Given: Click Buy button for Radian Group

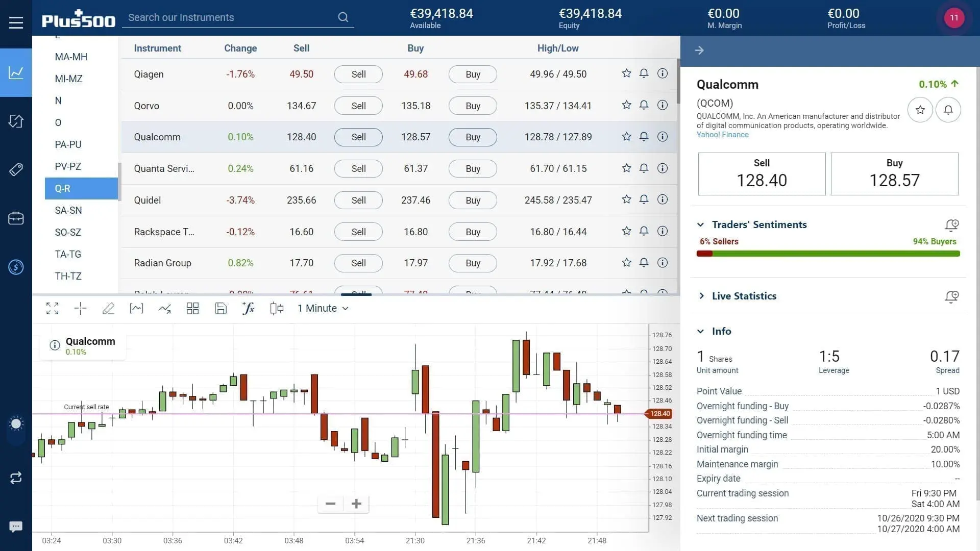Looking at the screenshot, I should (x=473, y=263).
